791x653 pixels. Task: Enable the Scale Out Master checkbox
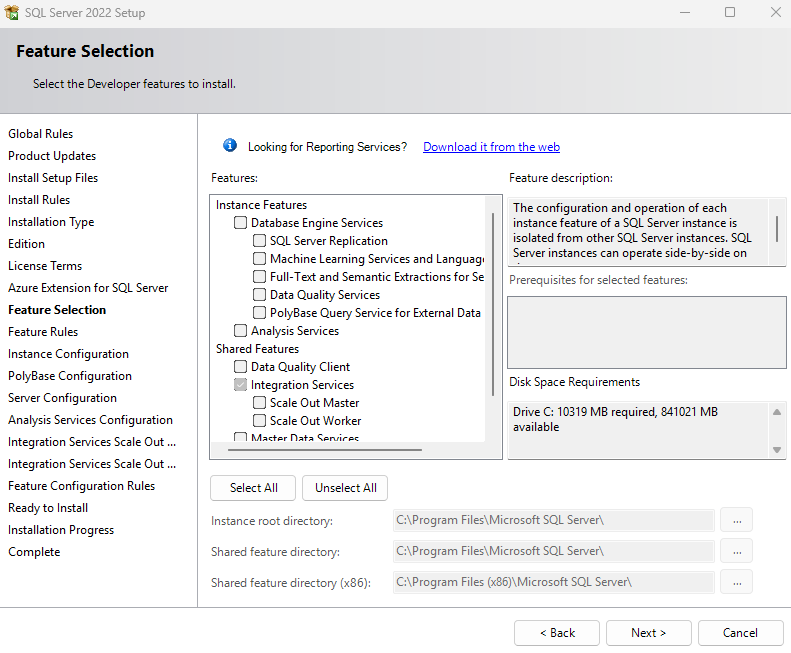(x=259, y=403)
